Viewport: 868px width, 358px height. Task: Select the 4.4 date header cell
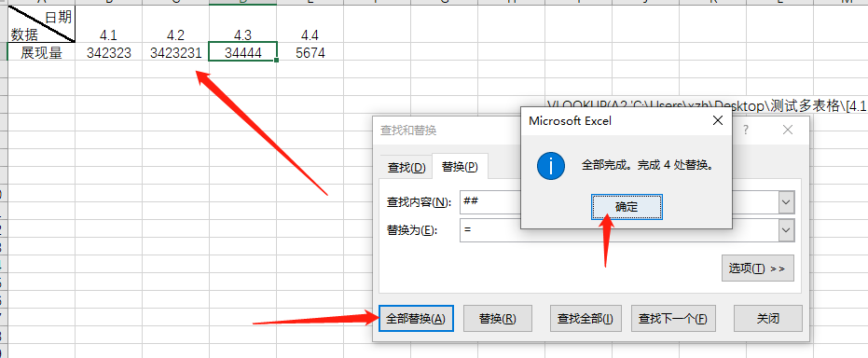click(310, 24)
